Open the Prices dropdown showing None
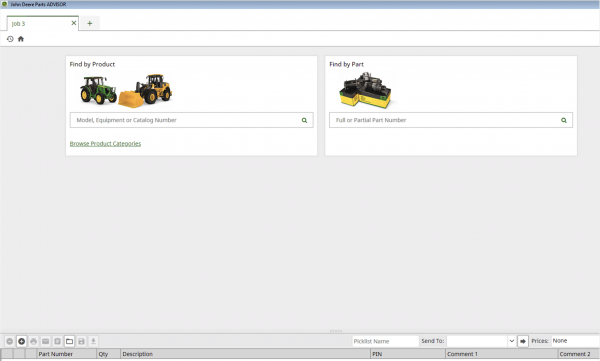Screen dimensions: 600x361 (575, 341)
